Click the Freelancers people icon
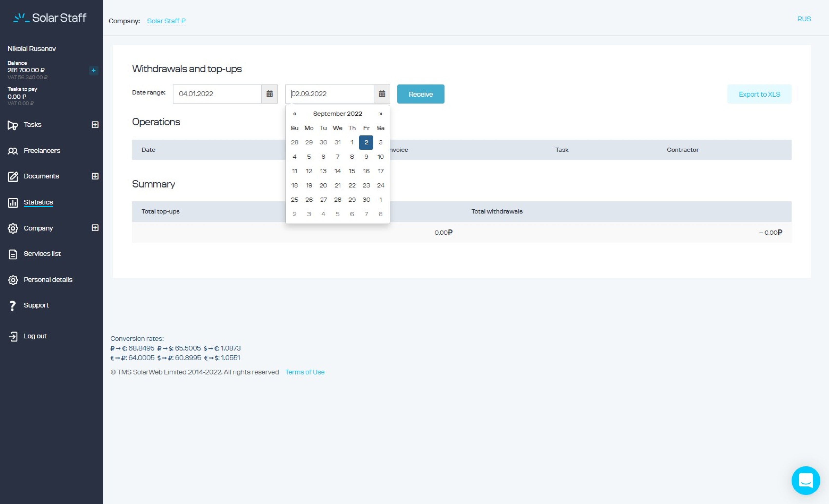 pyautogui.click(x=13, y=151)
